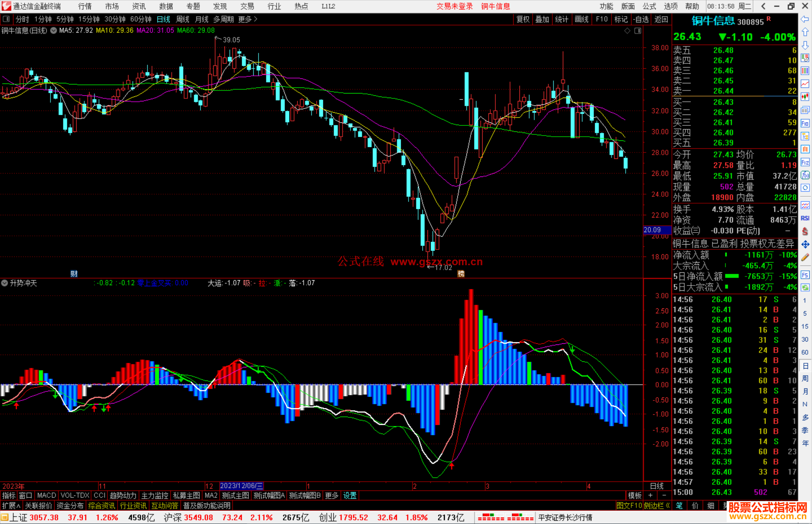The width and height of the screenshot is (812, 524).
Task: Switch to the MACD indicator tab
Action: click(x=47, y=495)
